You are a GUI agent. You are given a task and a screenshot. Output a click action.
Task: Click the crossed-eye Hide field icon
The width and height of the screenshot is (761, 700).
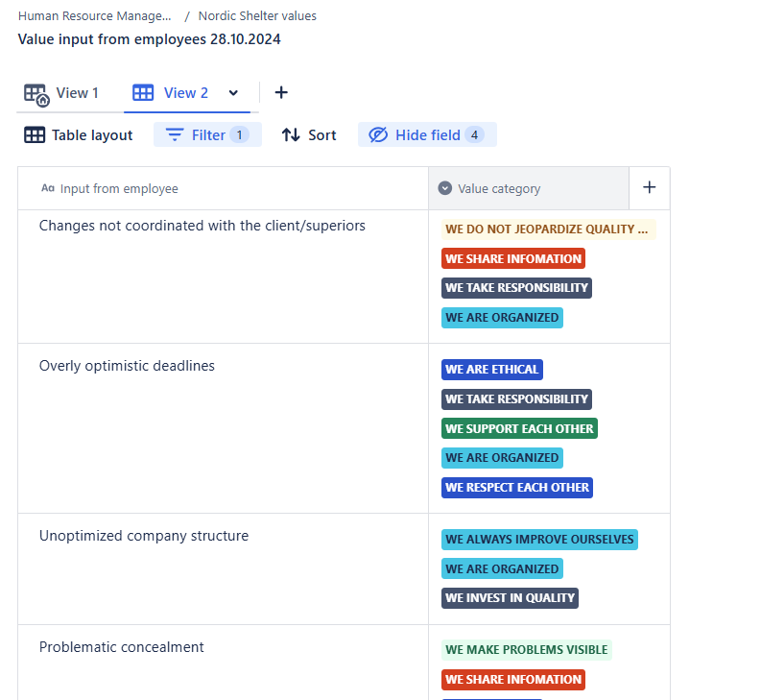(378, 134)
